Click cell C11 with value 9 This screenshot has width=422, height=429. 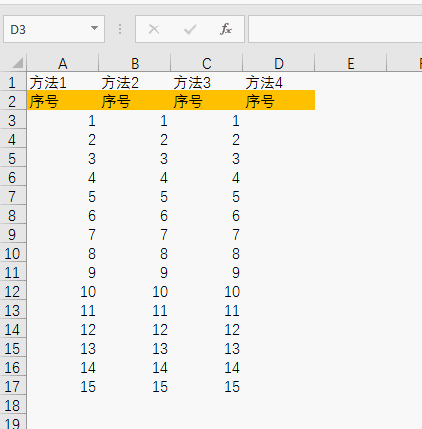point(207,272)
